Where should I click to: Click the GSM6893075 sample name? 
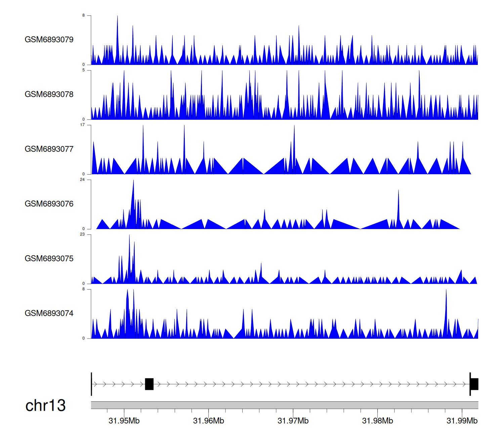tap(49, 259)
